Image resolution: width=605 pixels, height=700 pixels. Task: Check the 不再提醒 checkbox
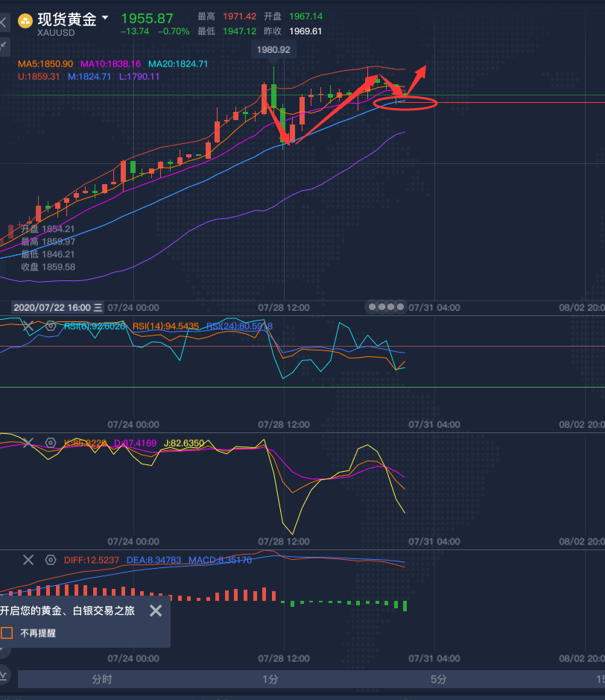(x=7, y=633)
